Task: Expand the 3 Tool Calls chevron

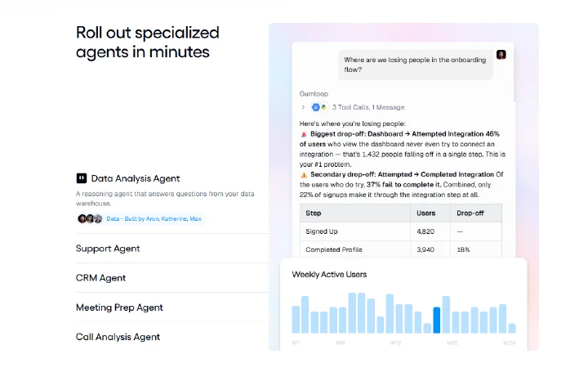Action: click(x=303, y=107)
